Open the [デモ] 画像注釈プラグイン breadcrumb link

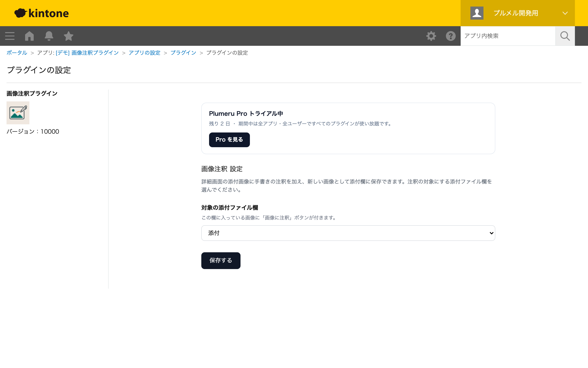tap(87, 53)
